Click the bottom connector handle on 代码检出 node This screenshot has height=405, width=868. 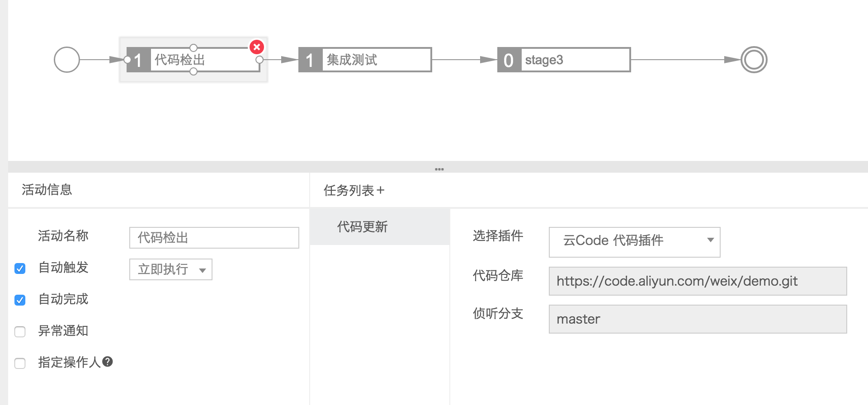click(x=193, y=71)
